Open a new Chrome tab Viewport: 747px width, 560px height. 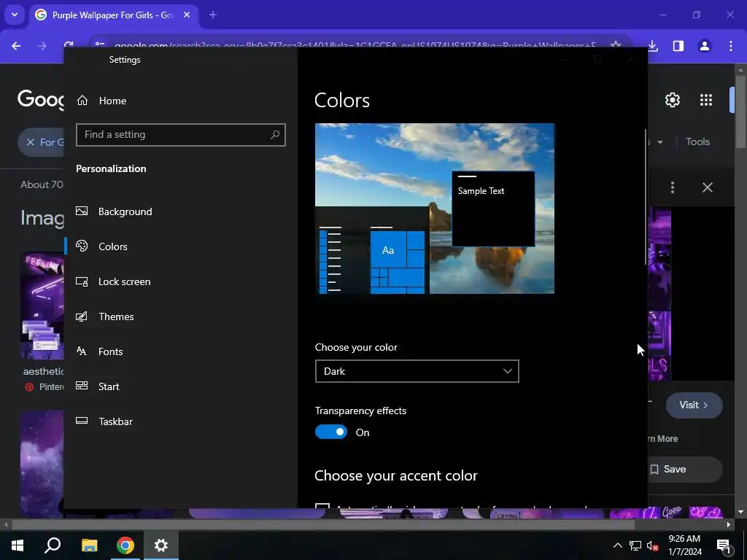(213, 15)
